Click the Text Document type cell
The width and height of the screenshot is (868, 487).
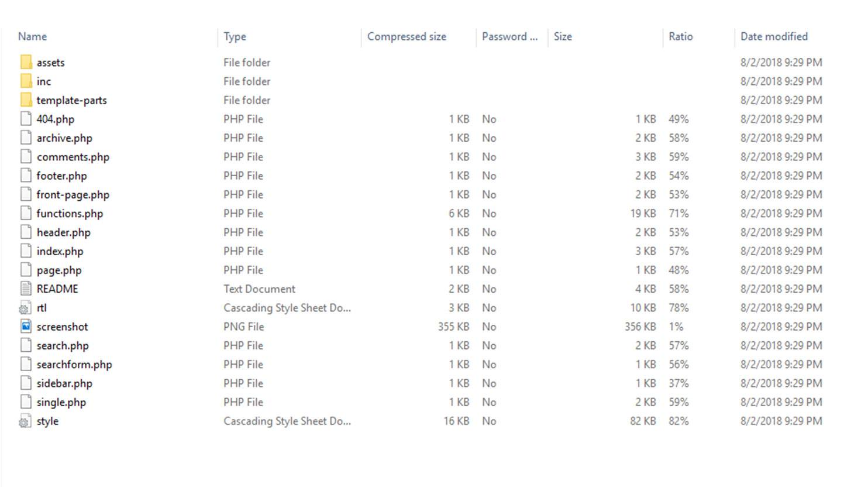click(x=259, y=289)
